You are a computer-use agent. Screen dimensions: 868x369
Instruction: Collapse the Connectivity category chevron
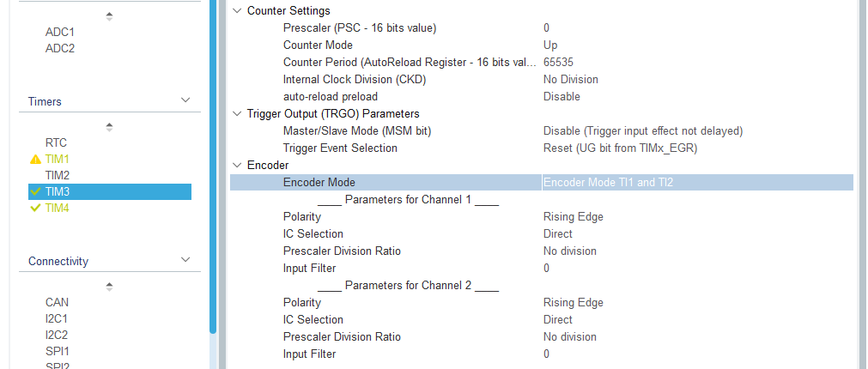(185, 259)
